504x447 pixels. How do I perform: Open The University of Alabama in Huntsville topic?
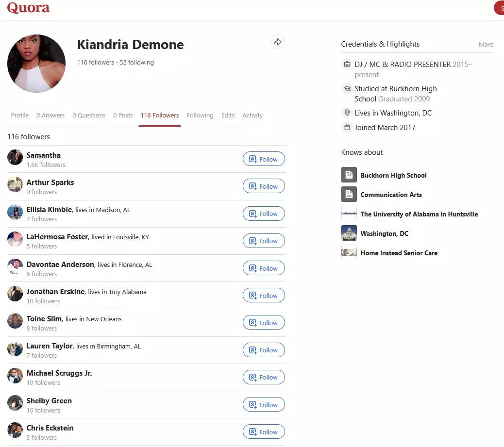[419, 214]
